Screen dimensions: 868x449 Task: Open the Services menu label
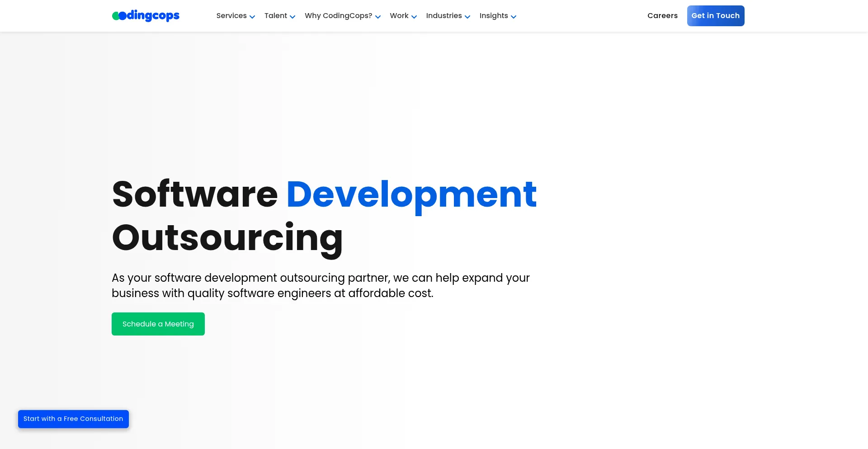231,16
